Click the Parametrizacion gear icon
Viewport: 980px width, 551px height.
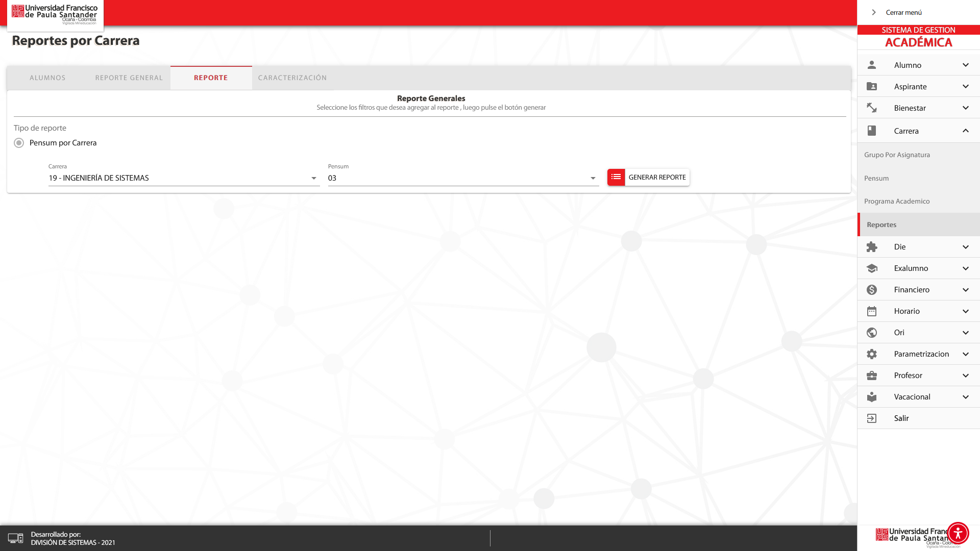click(872, 354)
